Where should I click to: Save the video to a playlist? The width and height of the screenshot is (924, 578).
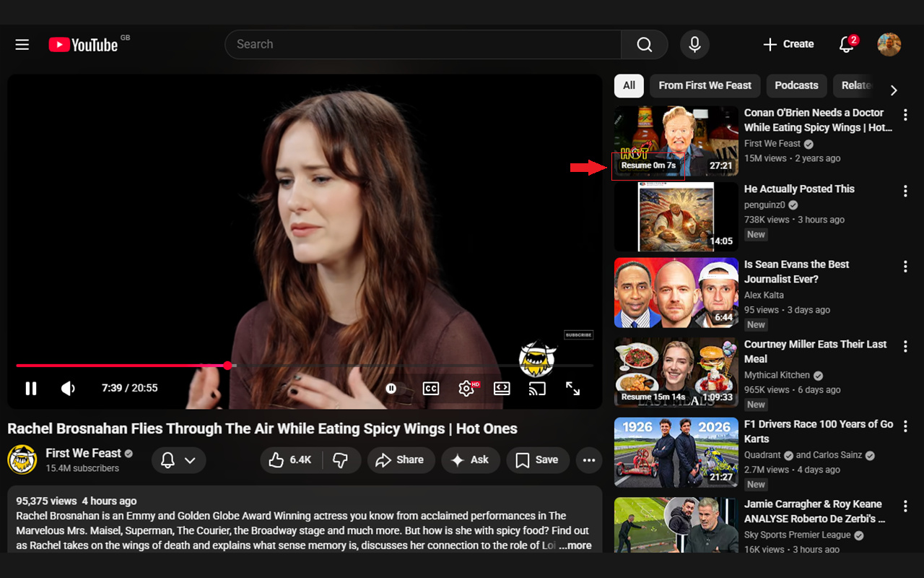point(537,460)
